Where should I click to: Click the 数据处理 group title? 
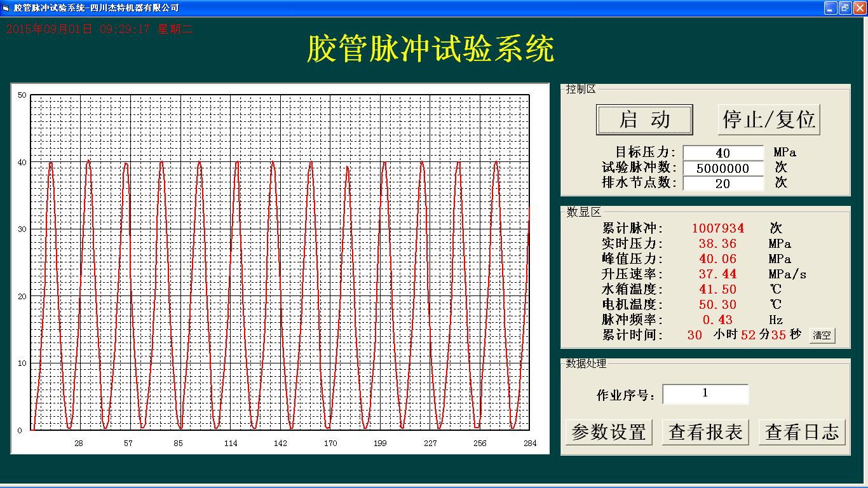pyautogui.click(x=587, y=363)
